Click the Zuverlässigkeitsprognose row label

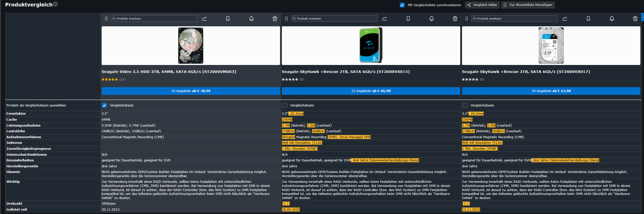pos(29,149)
